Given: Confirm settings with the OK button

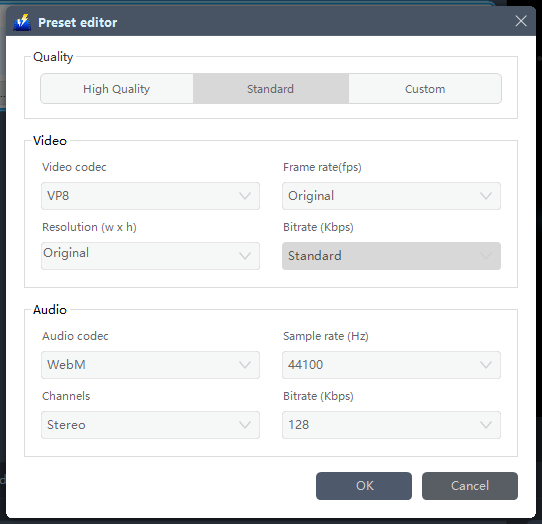Looking at the screenshot, I should pyautogui.click(x=364, y=486).
